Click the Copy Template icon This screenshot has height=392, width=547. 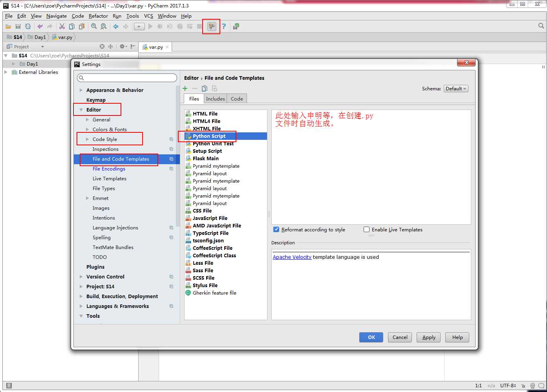click(x=205, y=88)
